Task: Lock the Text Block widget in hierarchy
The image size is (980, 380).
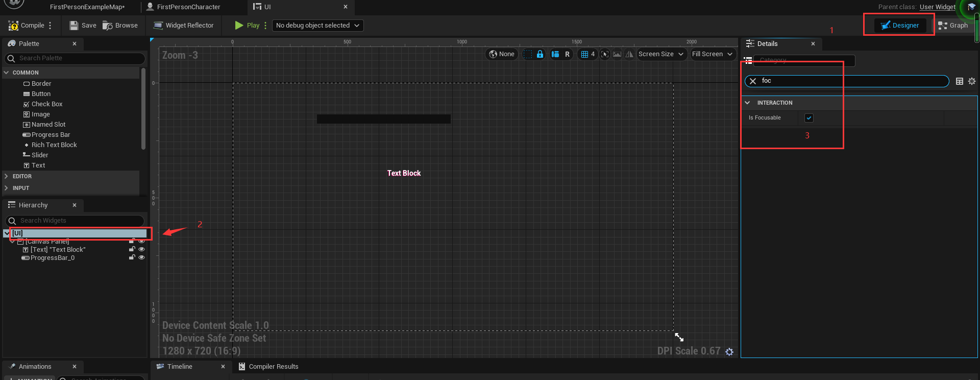Action: 132,250
